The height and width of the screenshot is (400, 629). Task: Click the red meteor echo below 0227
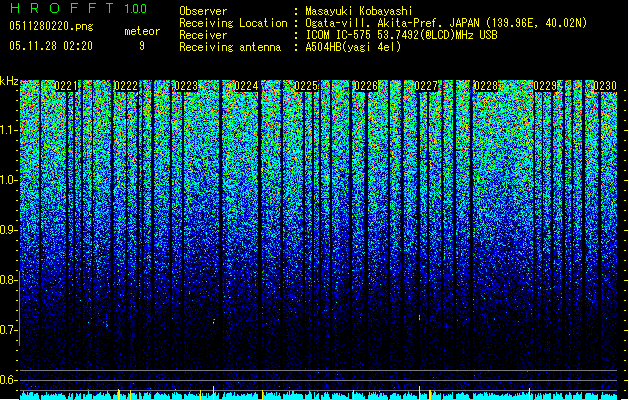coord(420,318)
